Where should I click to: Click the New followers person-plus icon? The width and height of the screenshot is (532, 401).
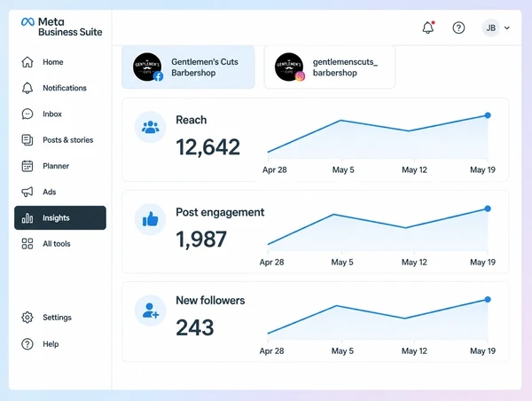coord(151,311)
